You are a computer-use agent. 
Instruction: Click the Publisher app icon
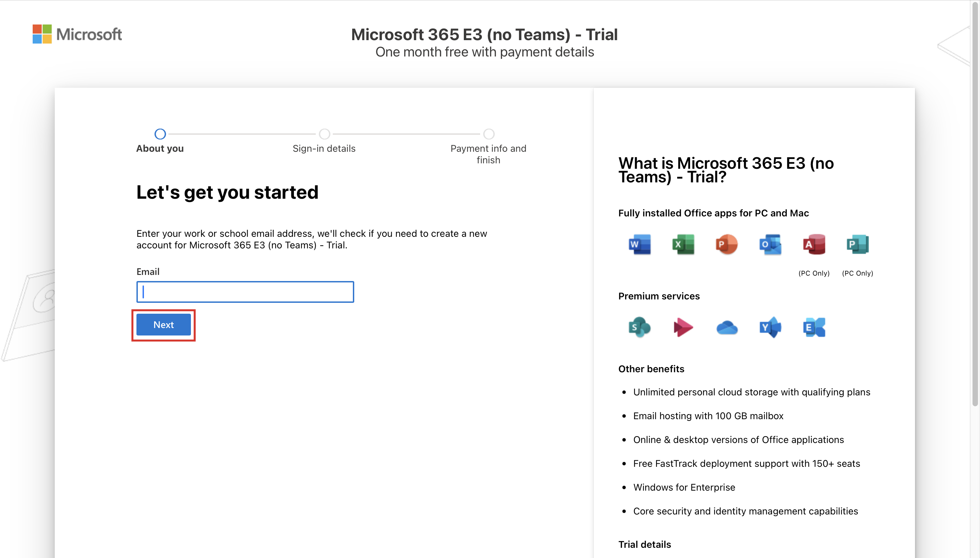click(x=858, y=244)
